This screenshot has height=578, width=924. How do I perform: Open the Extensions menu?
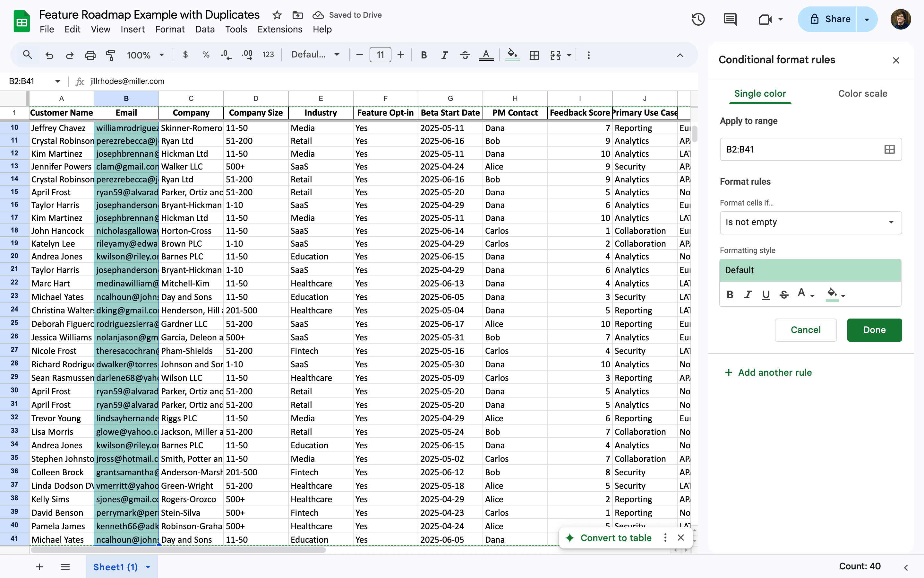pyautogui.click(x=280, y=30)
